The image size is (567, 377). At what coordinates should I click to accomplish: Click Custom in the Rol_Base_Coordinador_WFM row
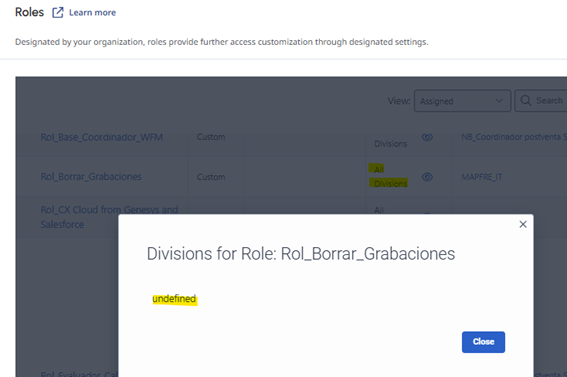(x=211, y=137)
